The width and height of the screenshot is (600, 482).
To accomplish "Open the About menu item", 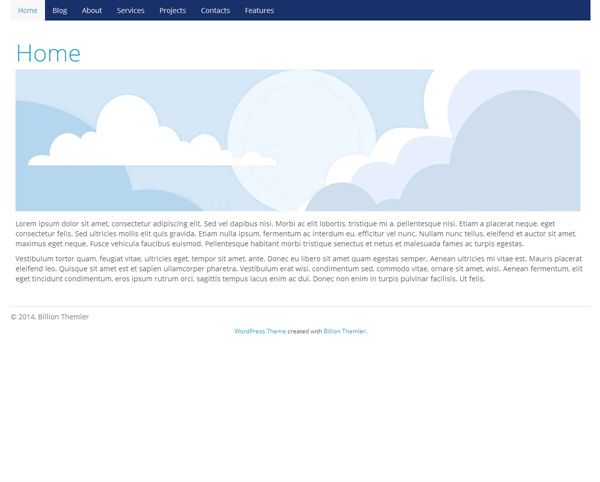I will 92,10.
